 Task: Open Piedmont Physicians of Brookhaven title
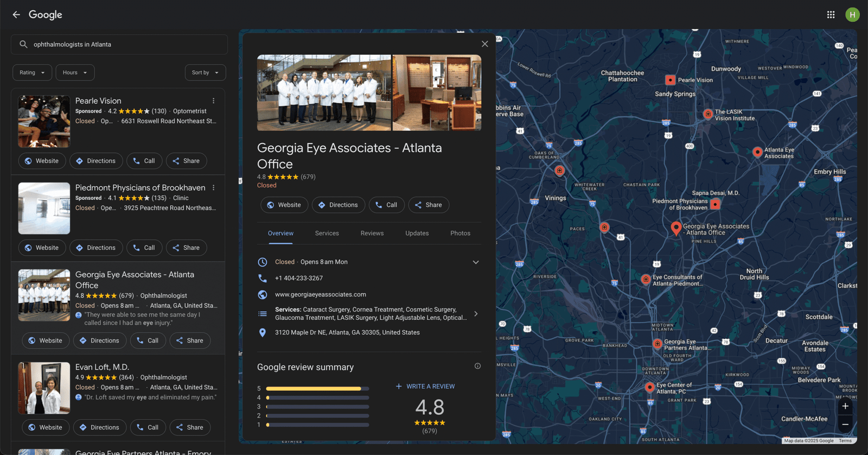click(141, 188)
